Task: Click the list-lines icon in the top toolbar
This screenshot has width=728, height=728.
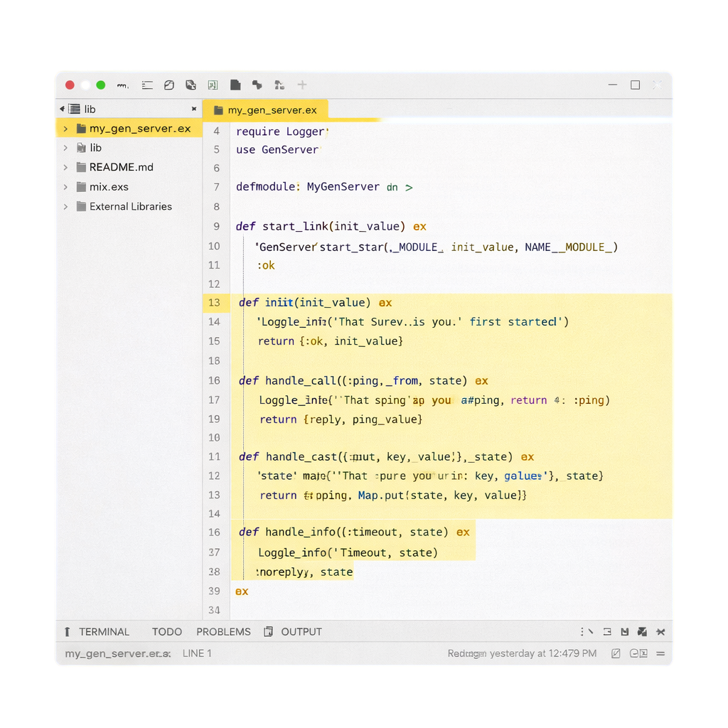Action: coord(147,85)
